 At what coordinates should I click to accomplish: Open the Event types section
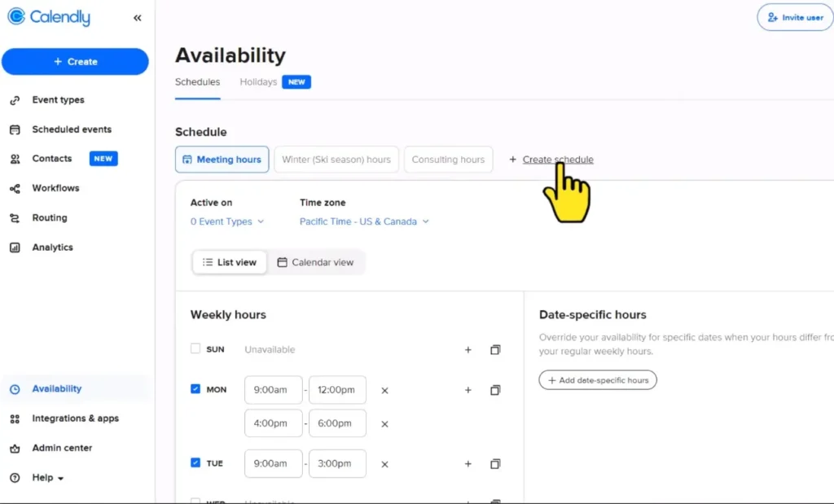point(57,99)
